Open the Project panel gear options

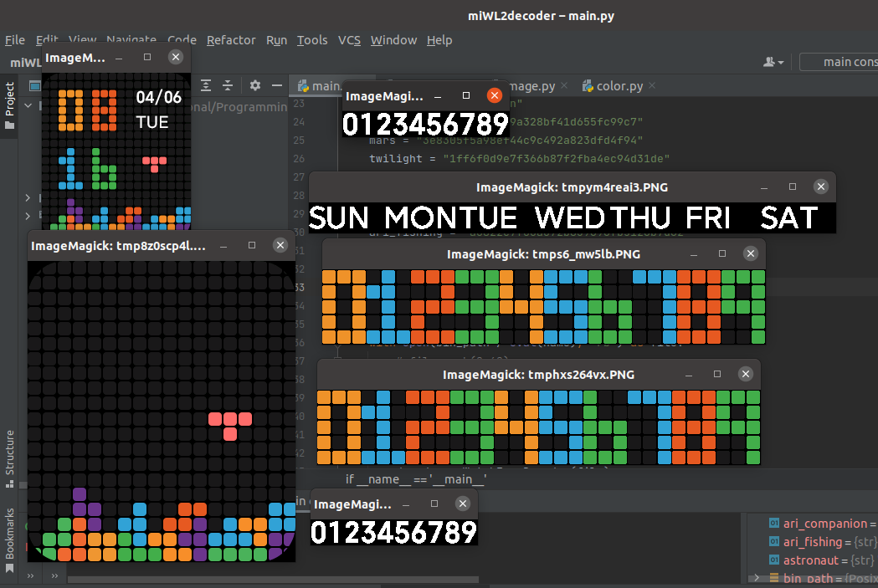click(254, 85)
